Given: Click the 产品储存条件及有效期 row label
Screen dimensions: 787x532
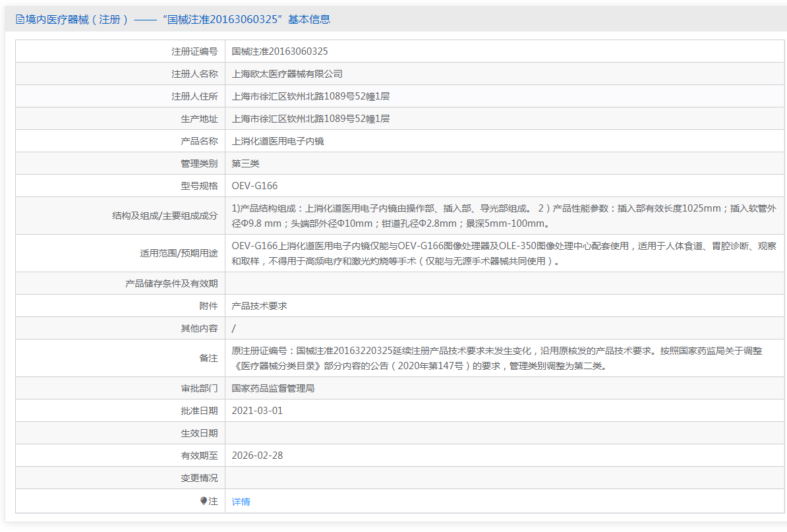Looking at the screenshot, I should [x=171, y=283].
